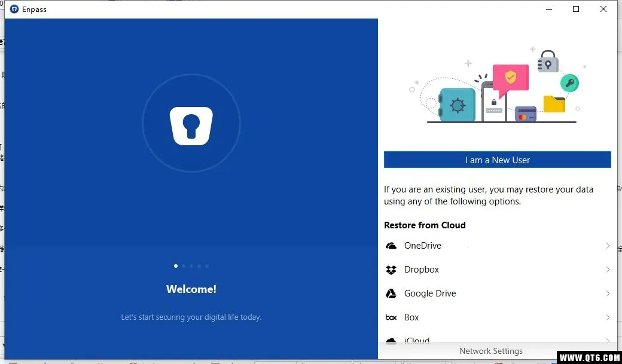
Task: Choose the iCloud restore entry
Action: (x=417, y=340)
